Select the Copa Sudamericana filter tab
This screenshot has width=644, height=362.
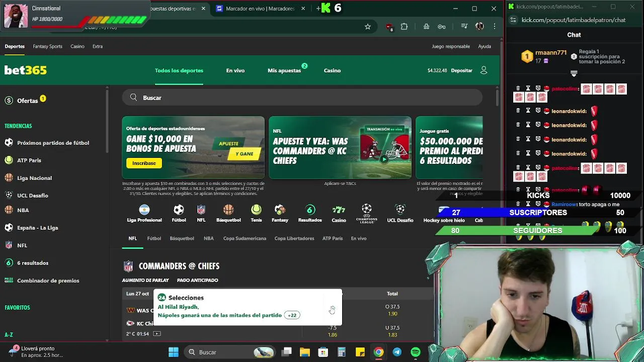(245, 238)
